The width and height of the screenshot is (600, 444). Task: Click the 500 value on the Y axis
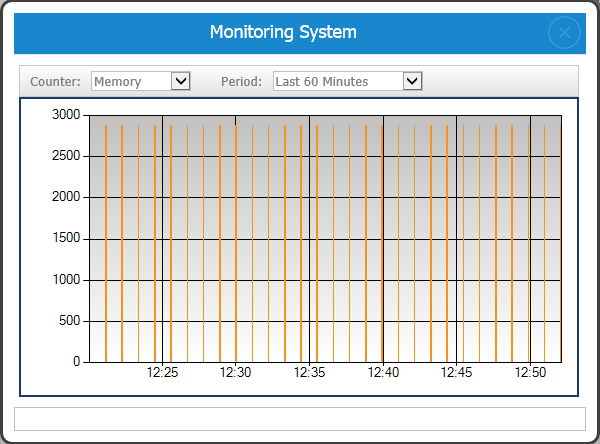click(70, 321)
